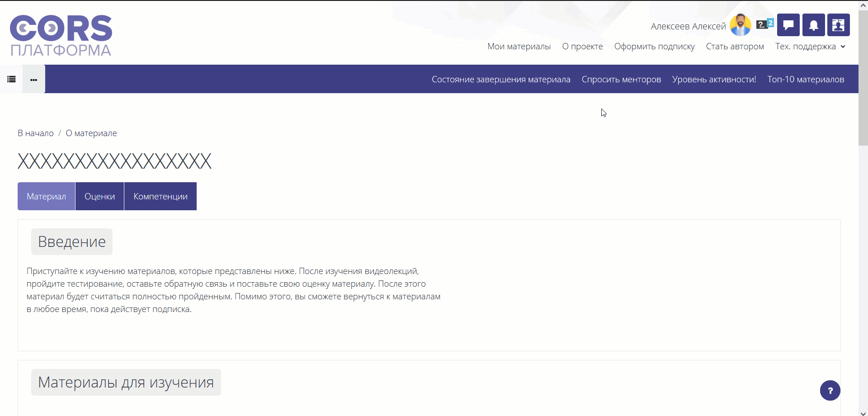Switch to the Компетенции tab
Screen dimensions: 868x416
point(160,196)
